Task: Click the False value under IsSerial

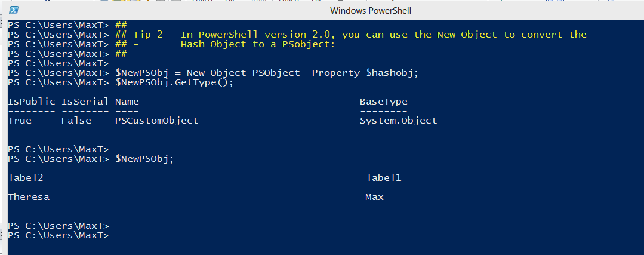Action: pyautogui.click(x=76, y=121)
